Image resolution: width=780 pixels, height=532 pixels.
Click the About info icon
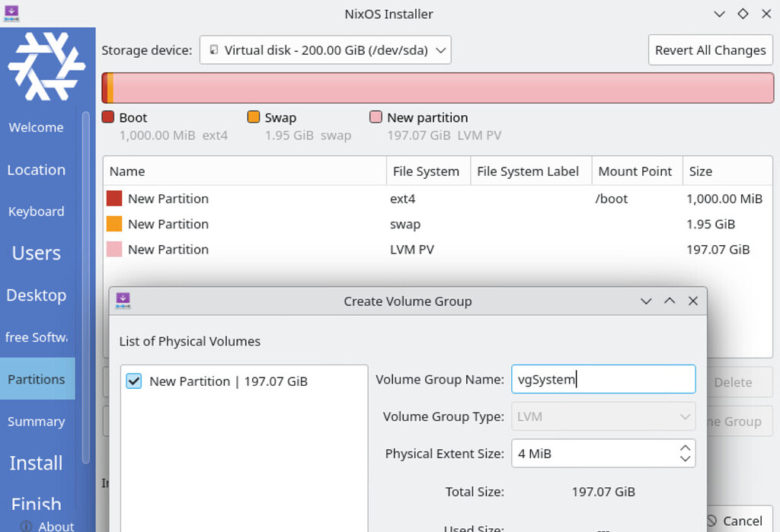[27, 526]
